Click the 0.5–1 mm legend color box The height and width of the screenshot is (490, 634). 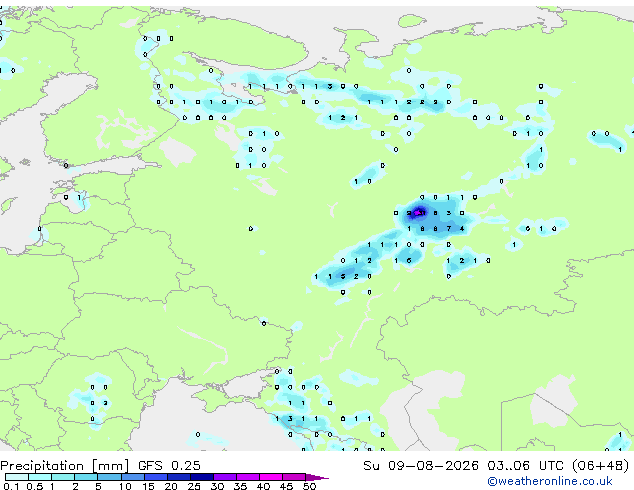click(40, 477)
